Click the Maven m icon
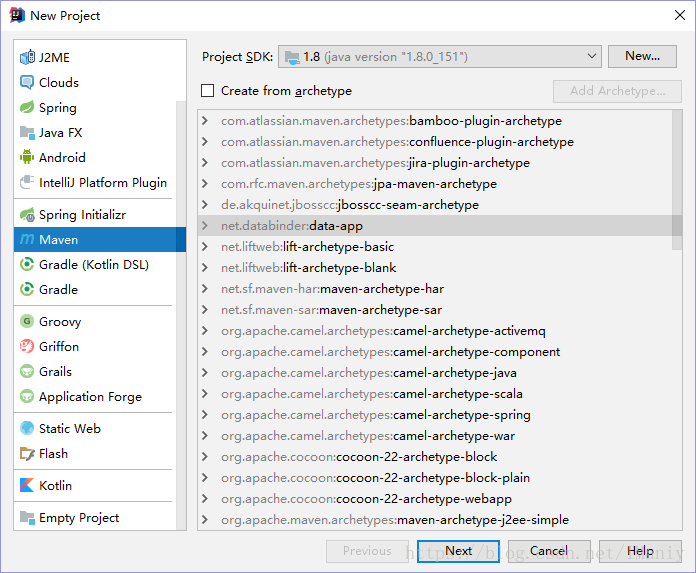Image resolution: width=696 pixels, height=573 pixels. (27, 240)
